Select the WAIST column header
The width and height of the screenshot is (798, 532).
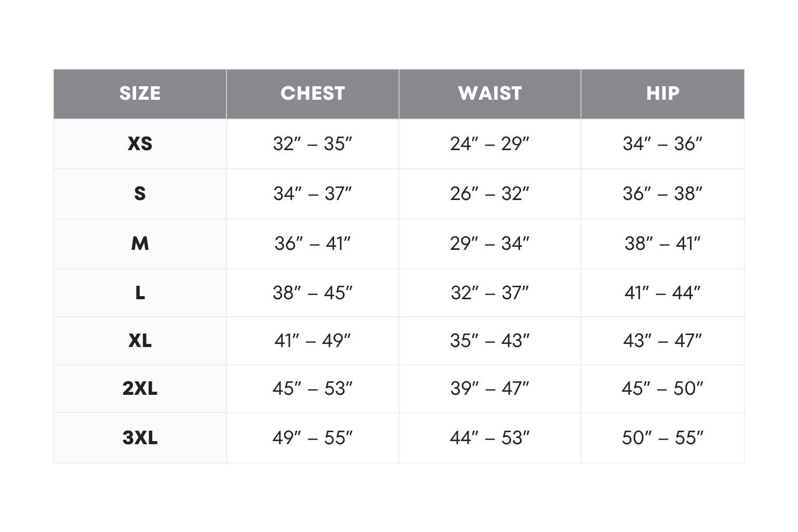[489, 94]
